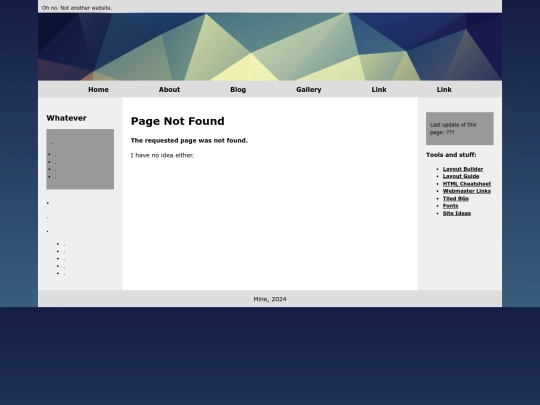The width and height of the screenshot is (540, 405).
Task: Click 'I have no idea either.' text
Action: tap(162, 155)
